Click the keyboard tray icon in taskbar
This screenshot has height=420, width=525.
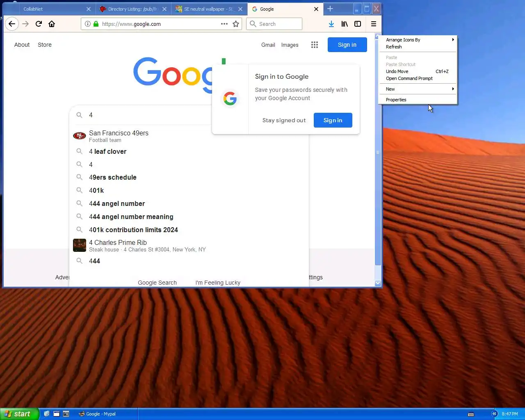pos(471,414)
